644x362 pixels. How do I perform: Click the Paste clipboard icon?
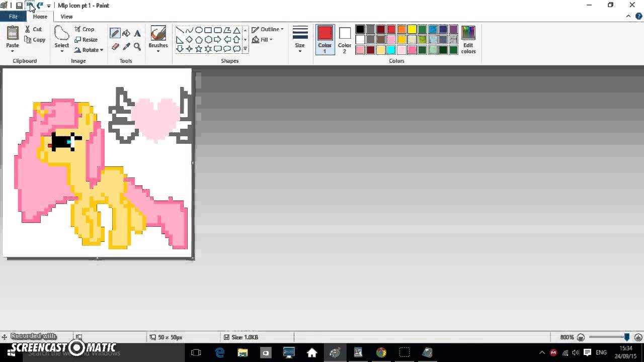[13, 33]
